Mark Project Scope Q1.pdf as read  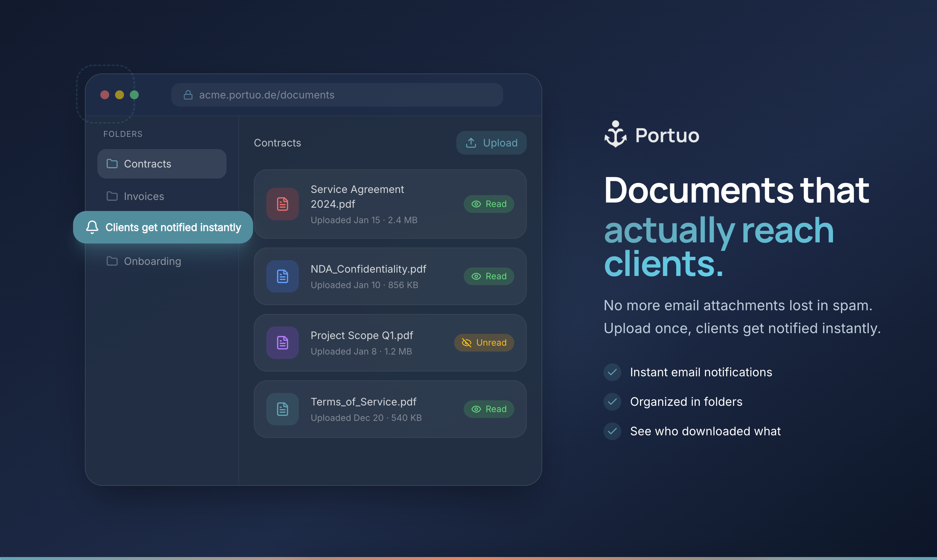point(484,342)
